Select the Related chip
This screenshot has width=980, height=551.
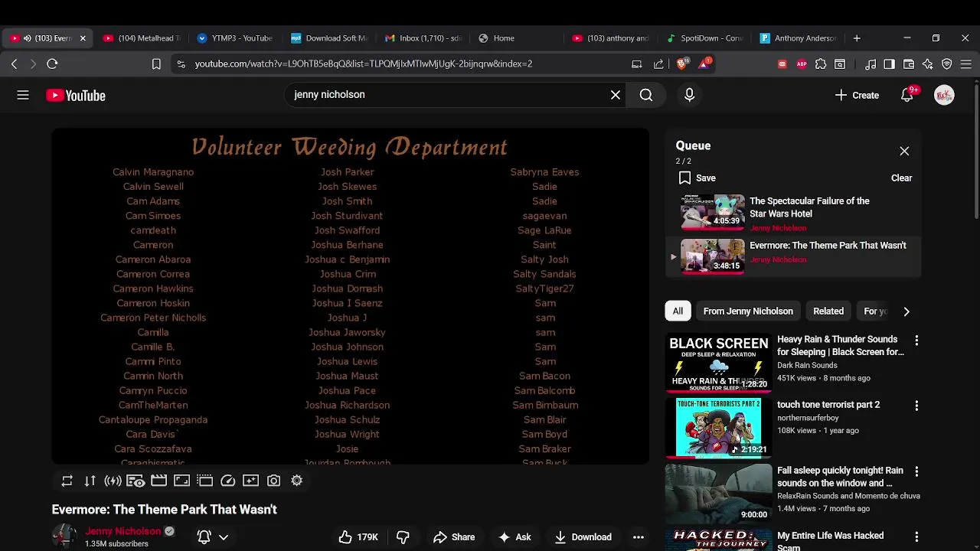click(828, 311)
